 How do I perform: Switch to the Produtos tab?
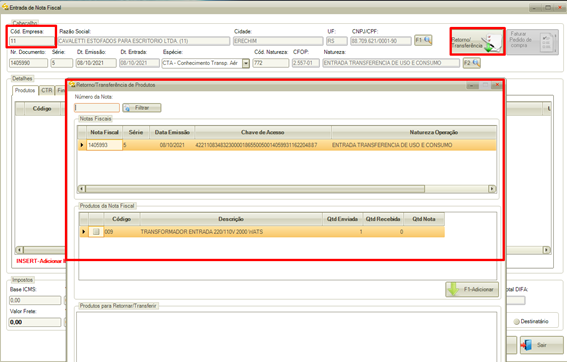point(25,90)
